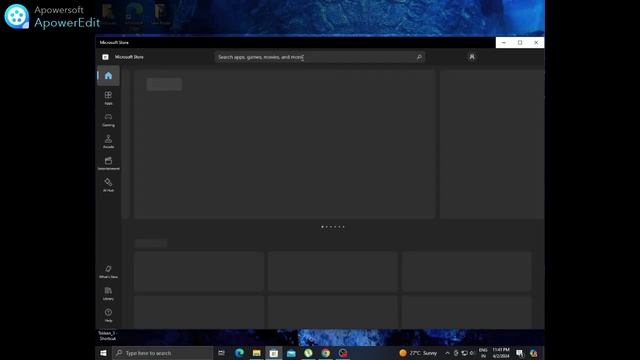This screenshot has height=360, width=640.
Task: Click the volume icon in system tray
Action: (x=471, y=353)
